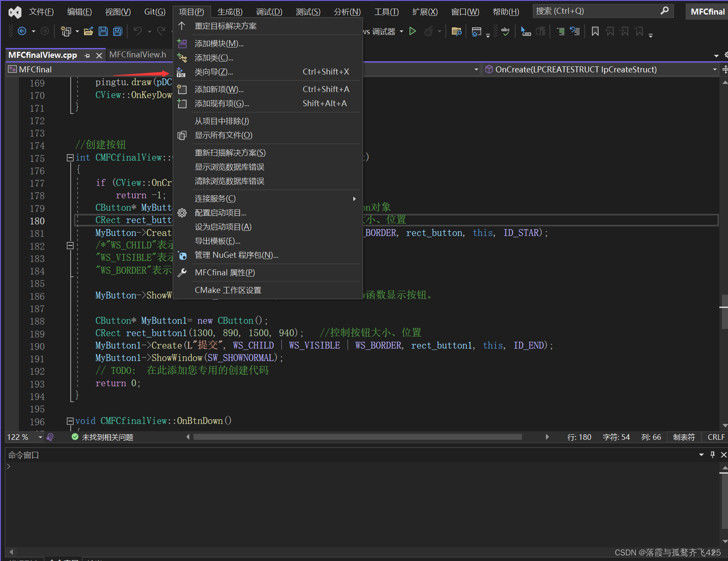The height and width of the screenshot is (561, 728).
Task: Click the Save All icon
Action: tap(118, 31)
